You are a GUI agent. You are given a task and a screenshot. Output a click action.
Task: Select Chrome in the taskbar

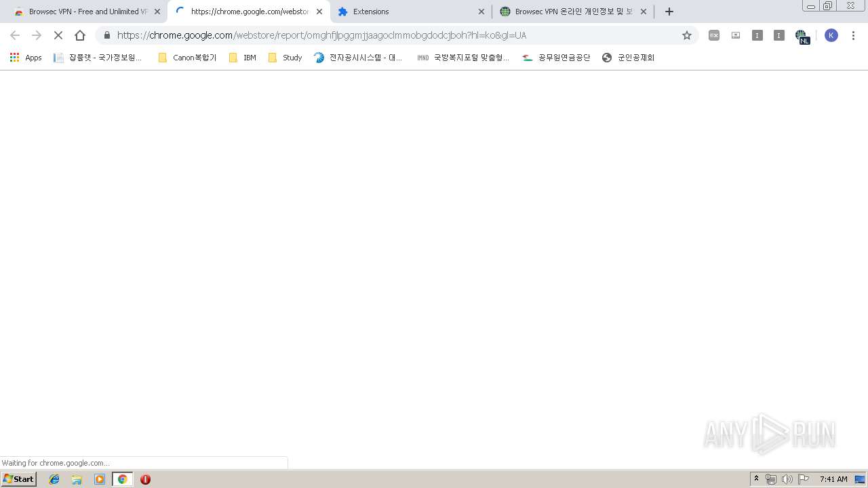122,479
